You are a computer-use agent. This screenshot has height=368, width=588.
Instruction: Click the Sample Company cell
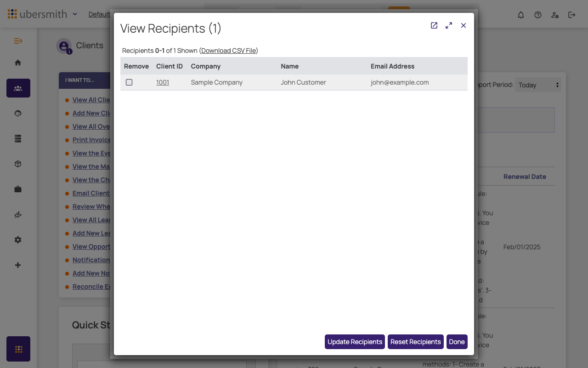(217, 82)
